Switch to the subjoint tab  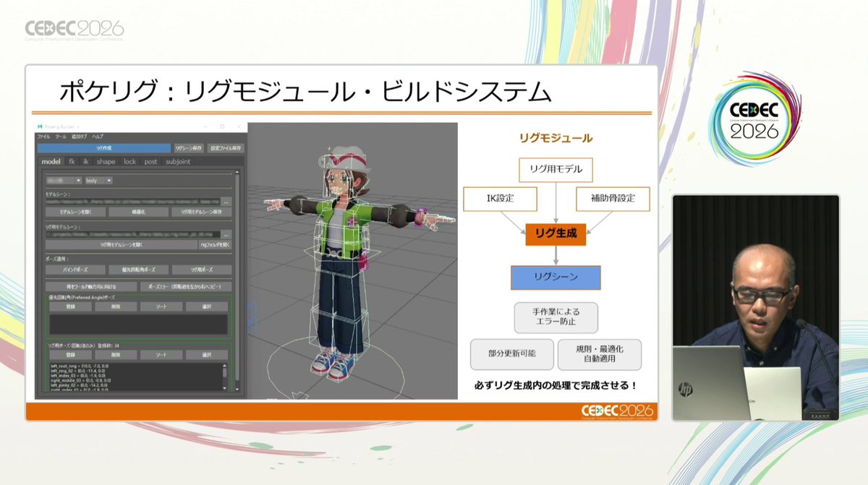tap(178, 162)
